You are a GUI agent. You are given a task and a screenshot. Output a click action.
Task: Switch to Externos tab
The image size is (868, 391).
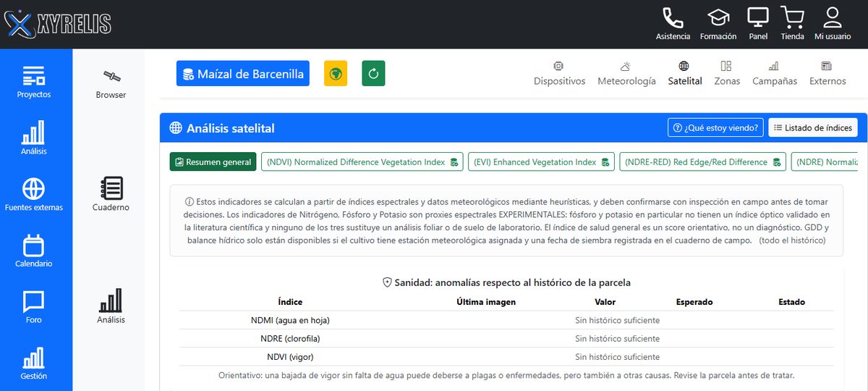[827, 74]
